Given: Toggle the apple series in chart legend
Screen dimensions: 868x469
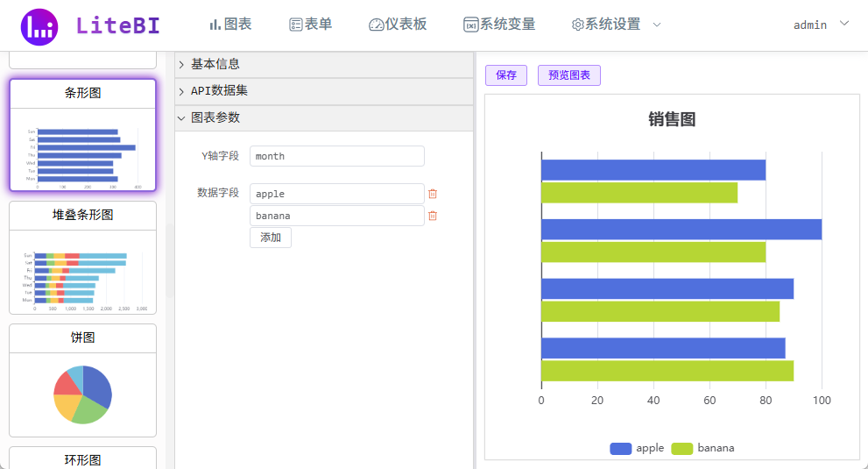Looking at the screenshot, I should click(637, 448).
